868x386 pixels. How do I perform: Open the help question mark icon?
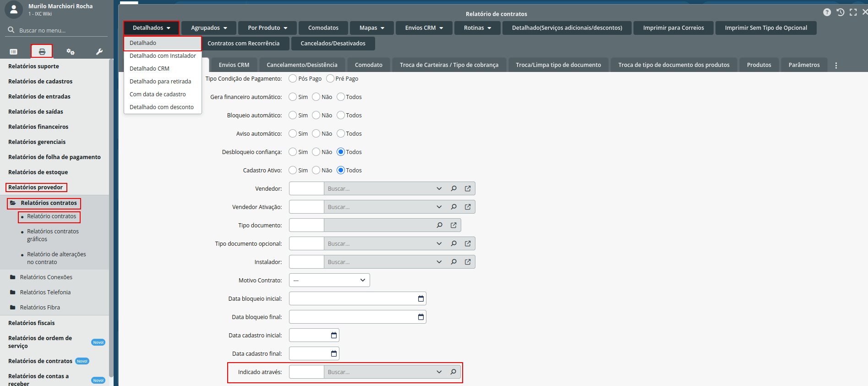pos(827,12)
